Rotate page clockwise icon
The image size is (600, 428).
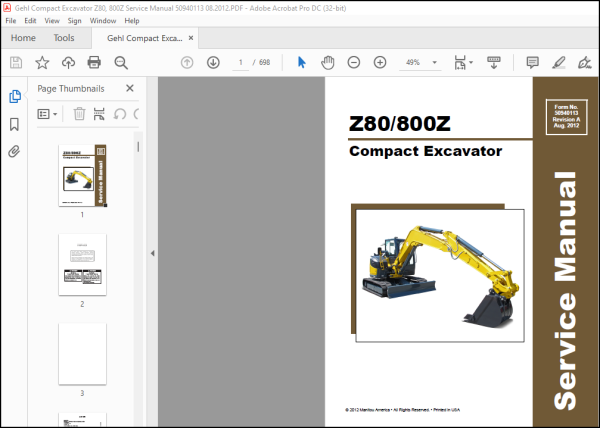[x=136, y=114]
